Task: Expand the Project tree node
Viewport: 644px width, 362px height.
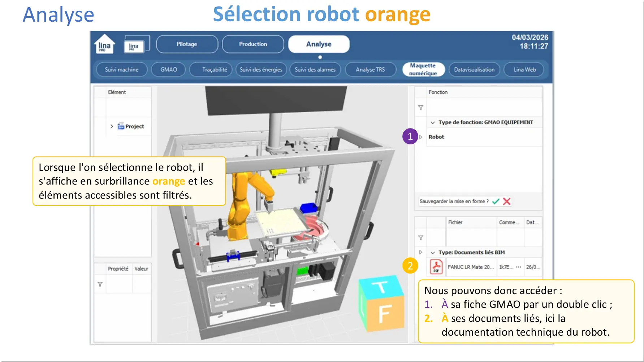Action: point(112,126)
